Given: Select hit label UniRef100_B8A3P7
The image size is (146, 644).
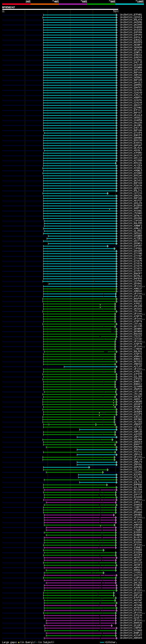Looking at the screenshot, I should pyautogui.click(x=131, y=273).
